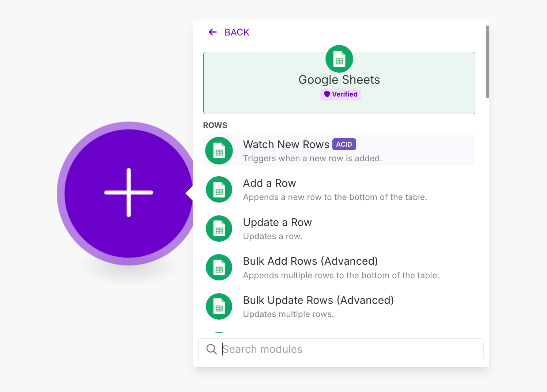This screenshot has height=392, width=547.
Task: Click the Add a Row sheet icon
Action: [x=219, y=189]
